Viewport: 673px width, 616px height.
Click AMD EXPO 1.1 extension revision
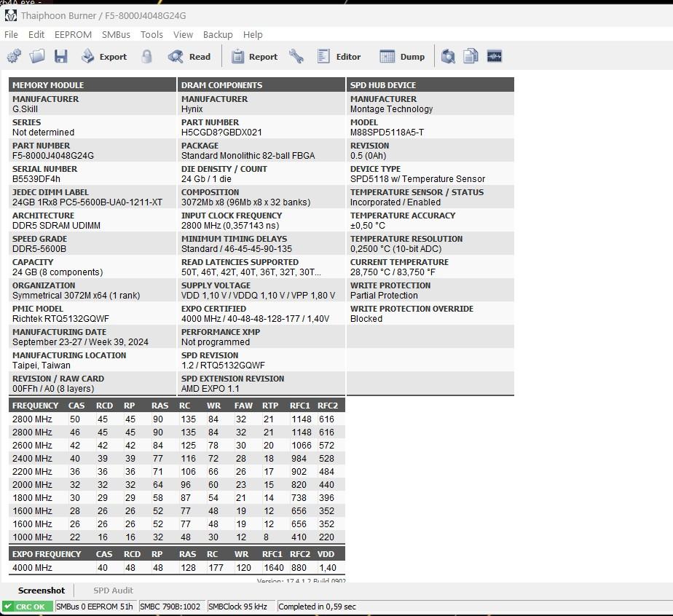(x=210, y=389)
